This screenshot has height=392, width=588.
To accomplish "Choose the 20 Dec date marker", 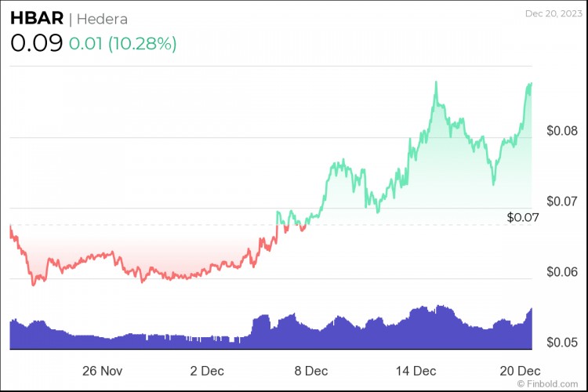I will pyautogui.click(x=521, y=370).
